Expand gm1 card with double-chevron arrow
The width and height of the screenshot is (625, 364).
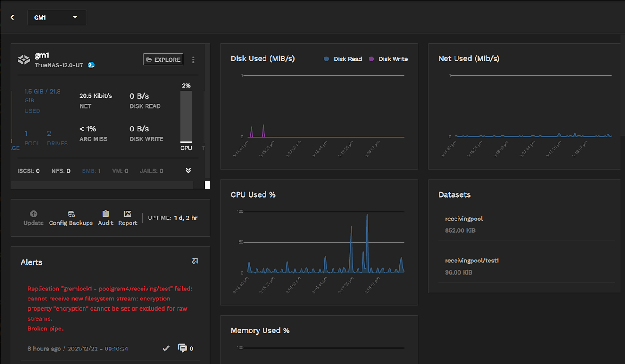tap(188, 170)
